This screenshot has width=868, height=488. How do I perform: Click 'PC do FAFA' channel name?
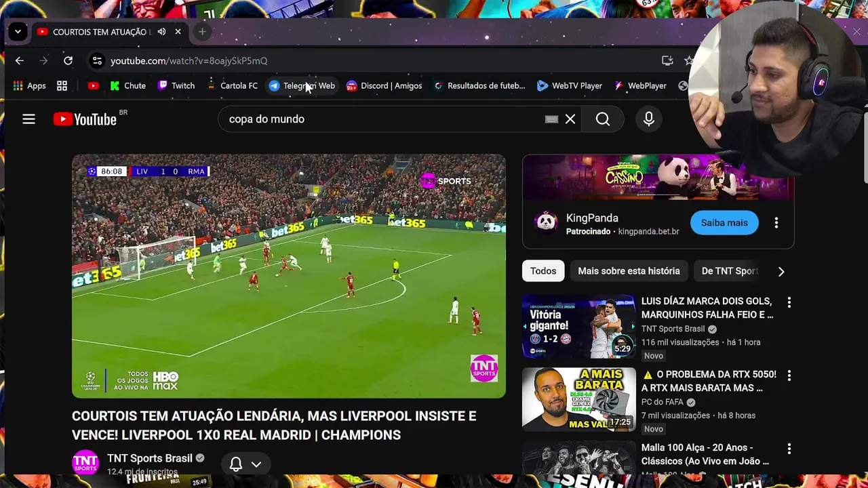point(663,402)
